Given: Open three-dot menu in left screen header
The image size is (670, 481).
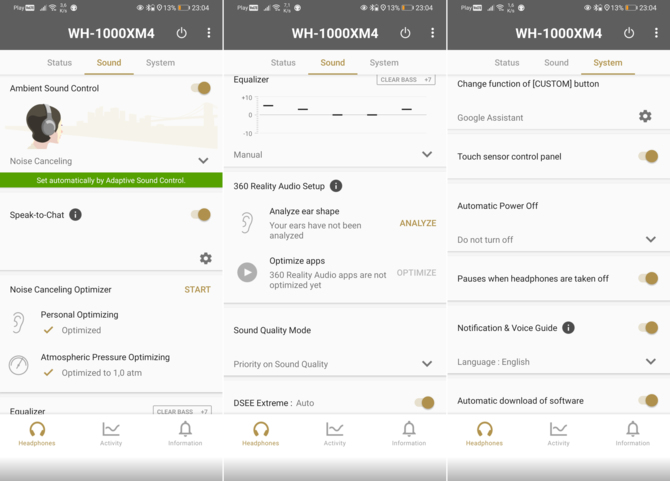Looking at the screenshot, I should point(209,33).
